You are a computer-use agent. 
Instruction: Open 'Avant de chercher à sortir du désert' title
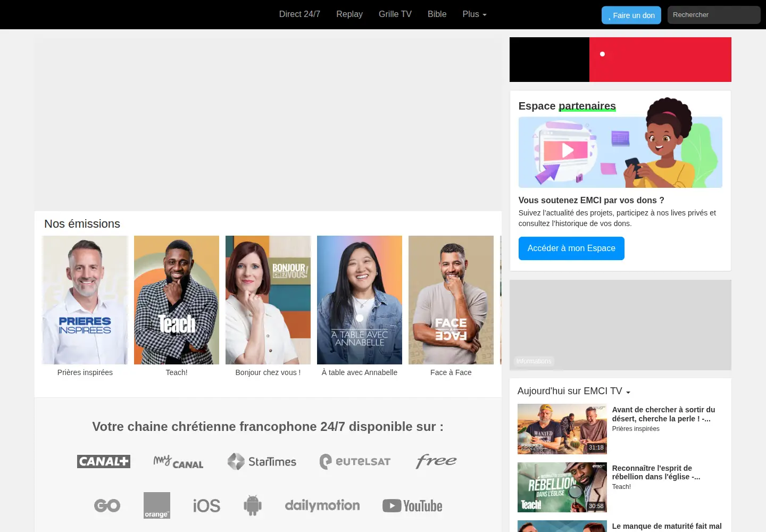[663, 414]
